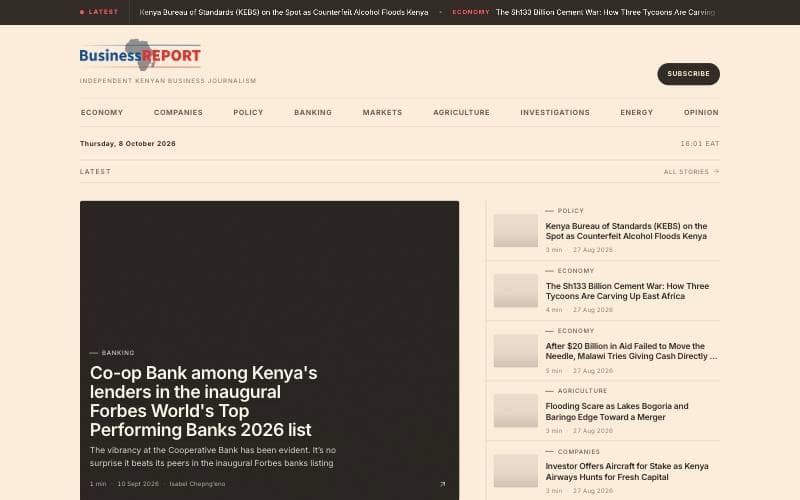Click thumbnail beside the KEBS story

click(515, 231)
